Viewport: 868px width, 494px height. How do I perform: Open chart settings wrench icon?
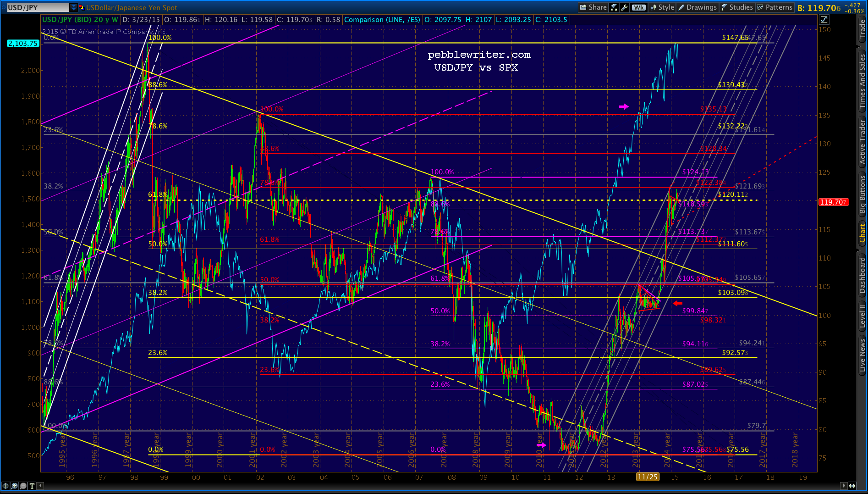[x=624, y=7]
